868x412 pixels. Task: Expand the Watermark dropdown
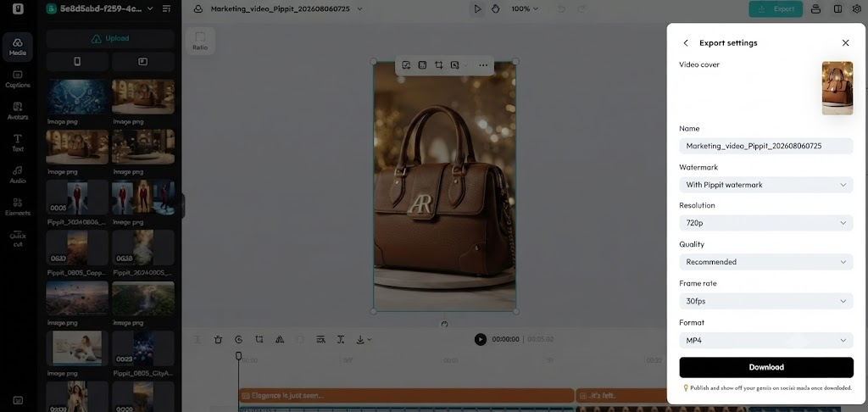766,185
